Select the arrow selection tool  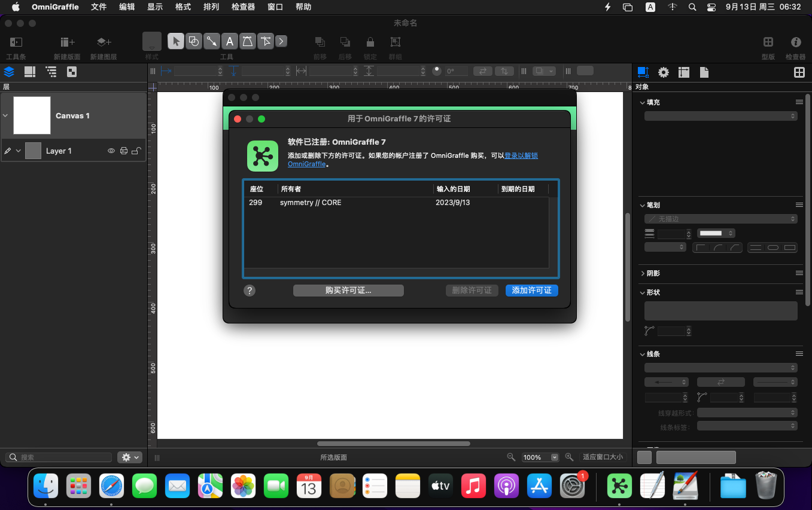click(x=175, y=41)
